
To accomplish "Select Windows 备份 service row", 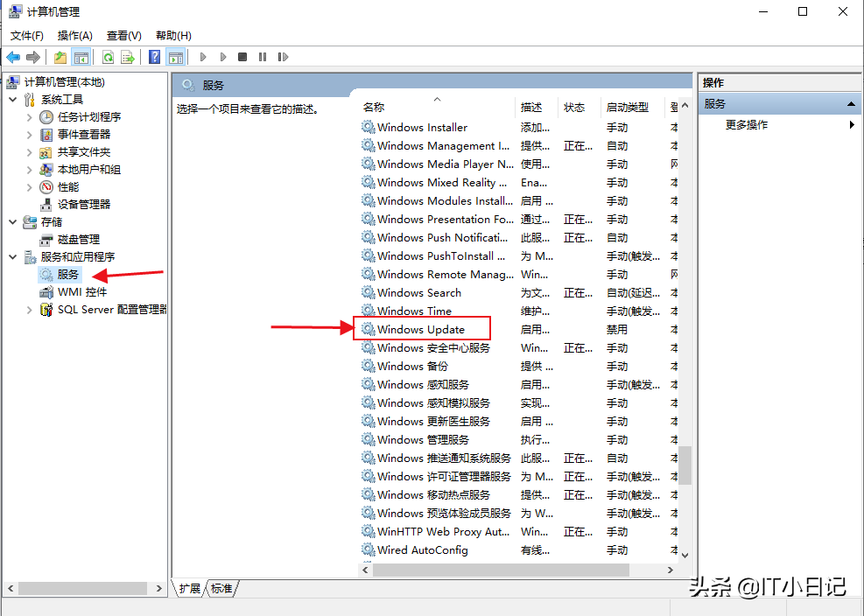I will pos(519,367).
